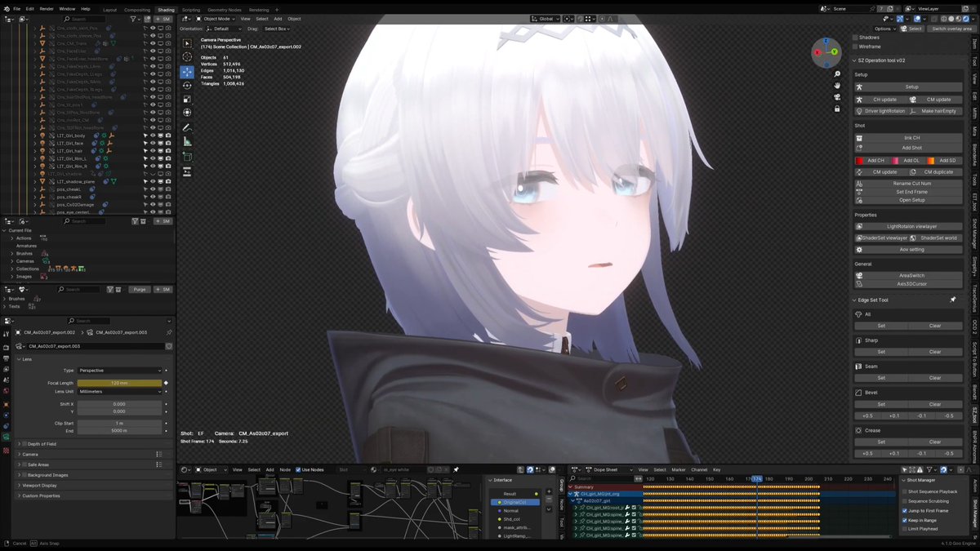Hide LIT_Girl_body with its eye icon
Screen dimensions: 980x551
click(x=152, y=136)
